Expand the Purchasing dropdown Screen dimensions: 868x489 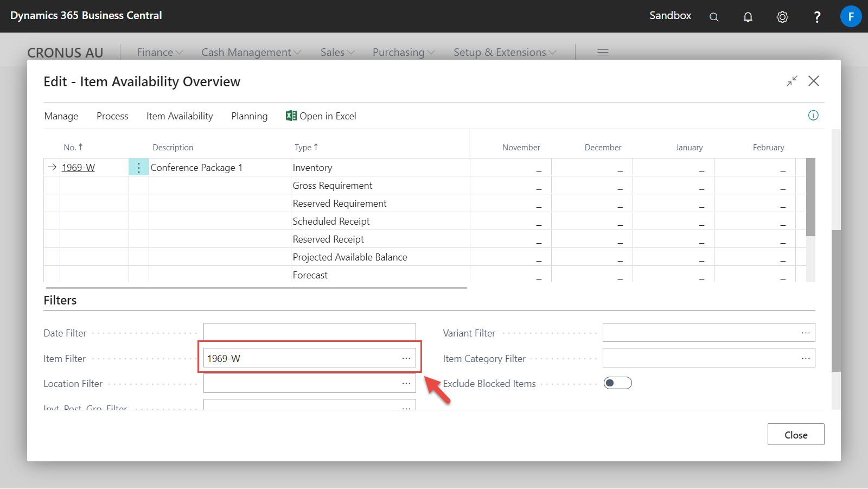click(x=404, y=53)
